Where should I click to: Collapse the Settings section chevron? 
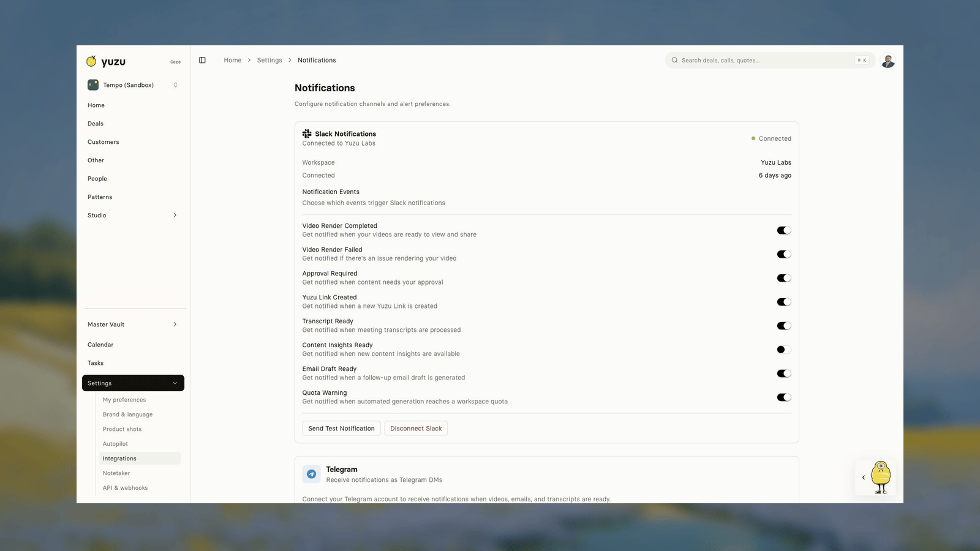(x=175, y=383)
